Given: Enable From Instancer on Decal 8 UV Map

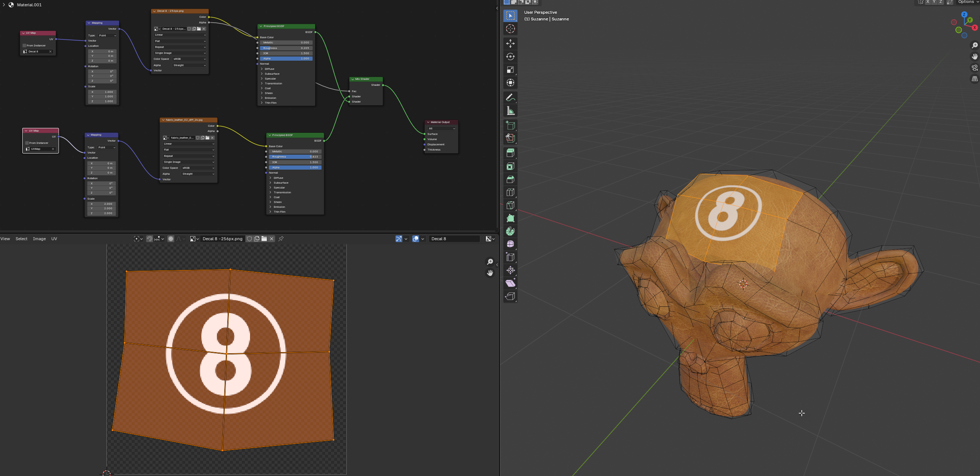Looking at the screenshot, I should [x=24, y=46].
